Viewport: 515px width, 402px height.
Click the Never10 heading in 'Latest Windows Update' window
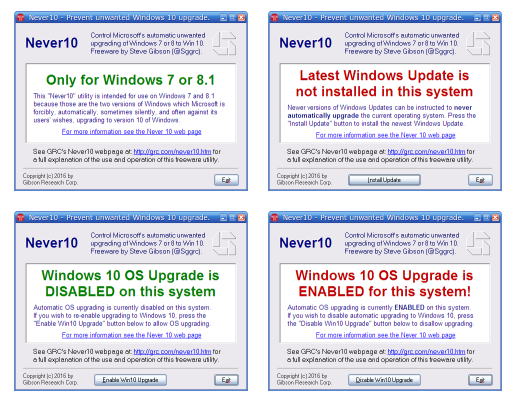(306, 43)
